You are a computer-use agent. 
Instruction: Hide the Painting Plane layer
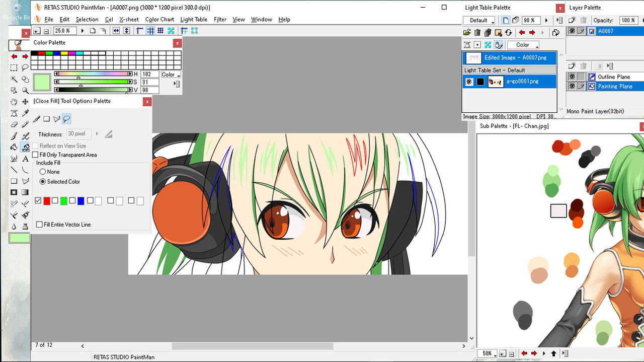[x=572, y=87]
